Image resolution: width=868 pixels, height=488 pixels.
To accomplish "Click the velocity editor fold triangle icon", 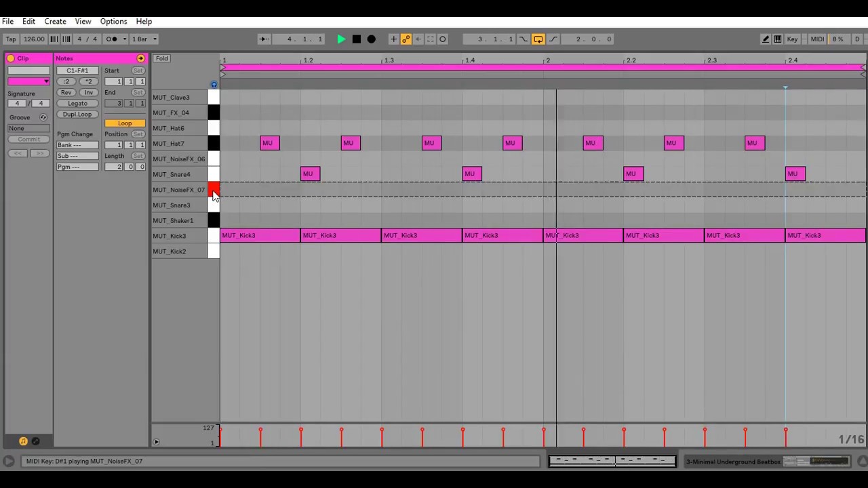I will (156, 442).
